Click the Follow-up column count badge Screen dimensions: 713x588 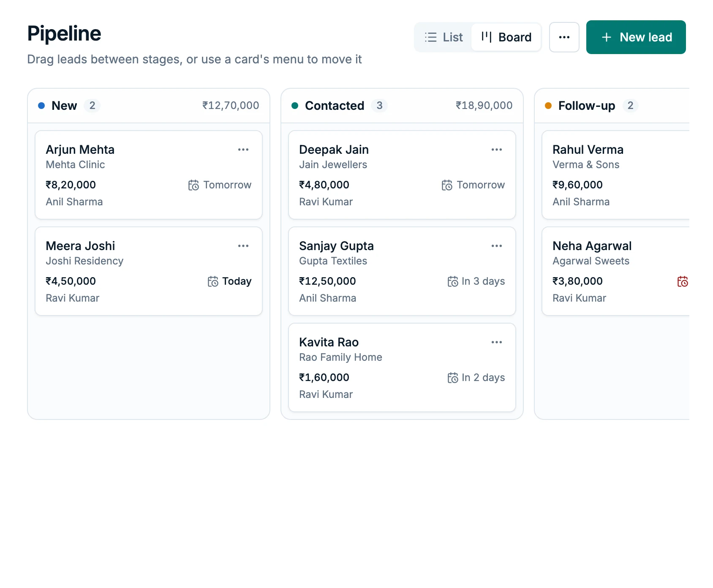coord(630,106)
